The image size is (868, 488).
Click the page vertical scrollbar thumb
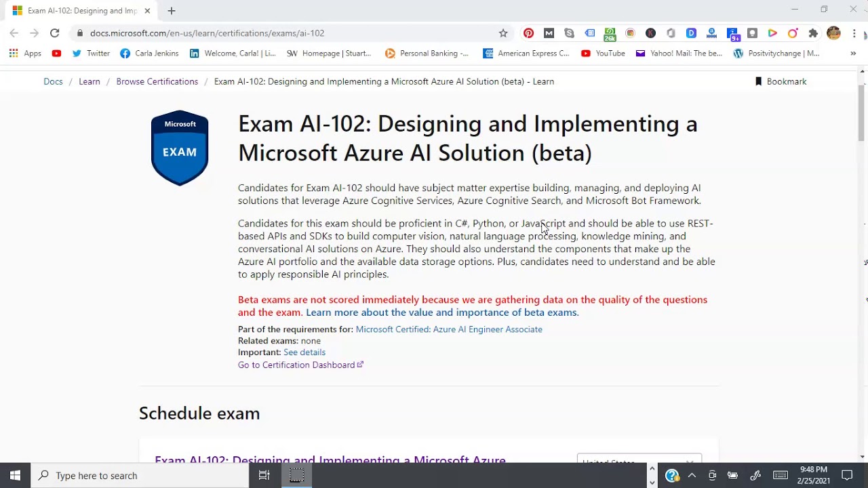pyautogui.click(x=862, y=113)
